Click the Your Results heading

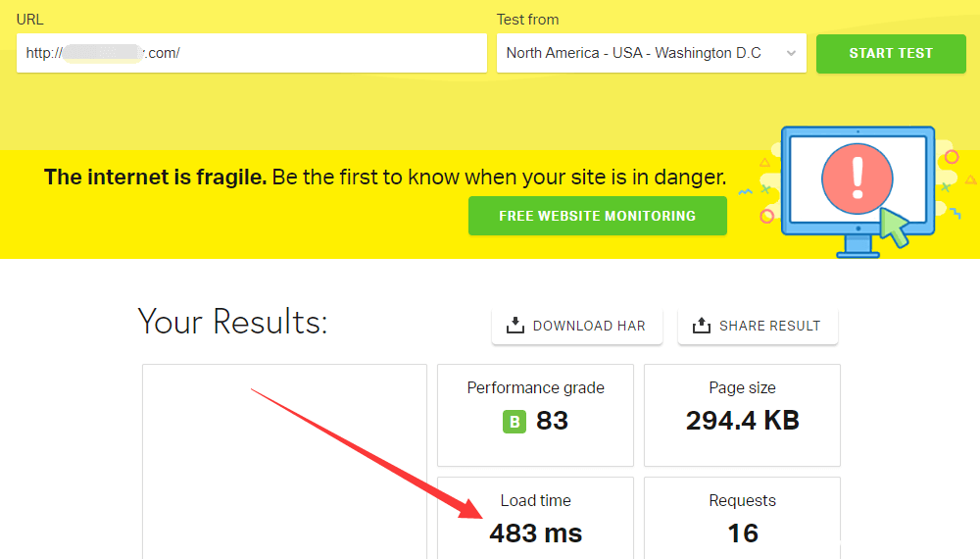[232, 322]
